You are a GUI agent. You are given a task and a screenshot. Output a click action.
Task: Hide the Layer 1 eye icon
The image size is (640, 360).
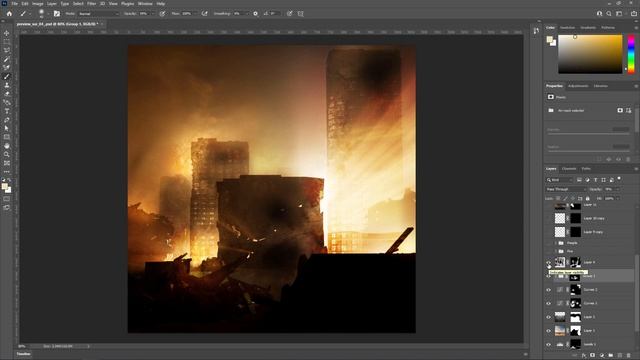tap(549, 331)
